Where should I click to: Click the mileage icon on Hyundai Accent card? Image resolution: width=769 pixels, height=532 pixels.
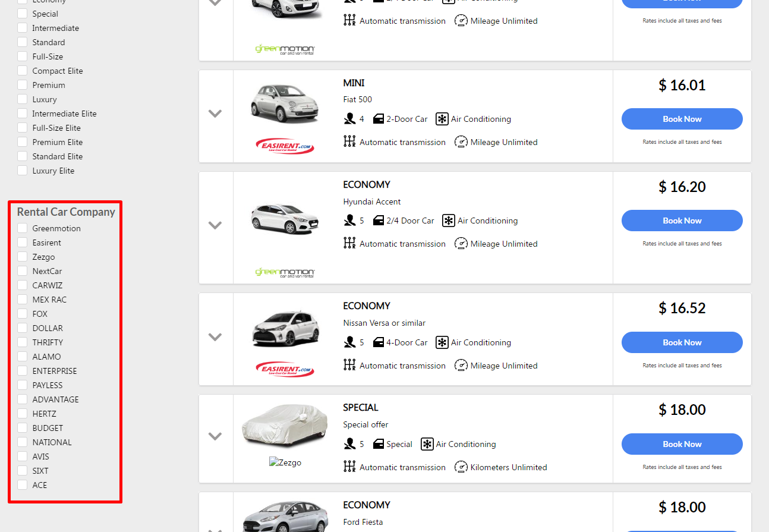461,244
